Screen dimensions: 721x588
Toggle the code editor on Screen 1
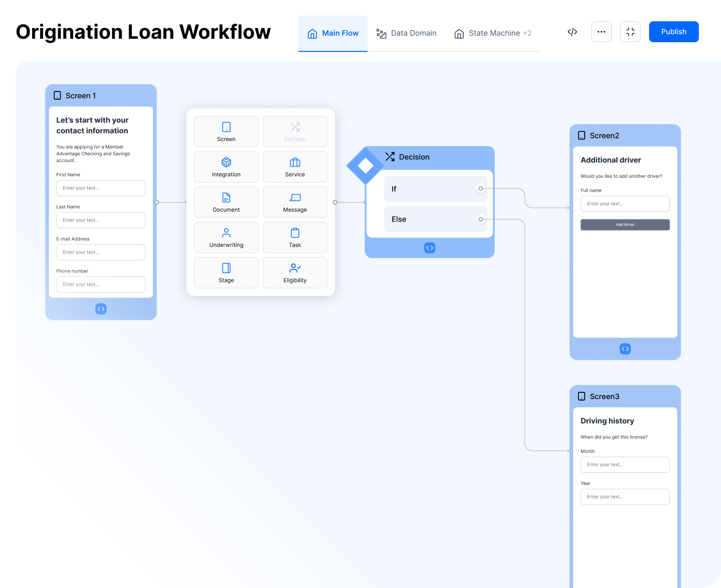(101, 309)
